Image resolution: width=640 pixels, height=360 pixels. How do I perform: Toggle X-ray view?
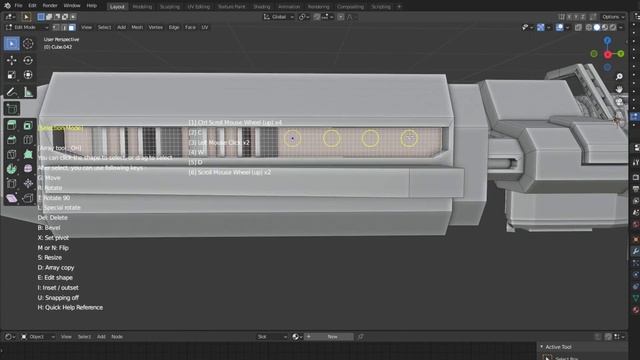pyautogui.click(x=578, y=27)
